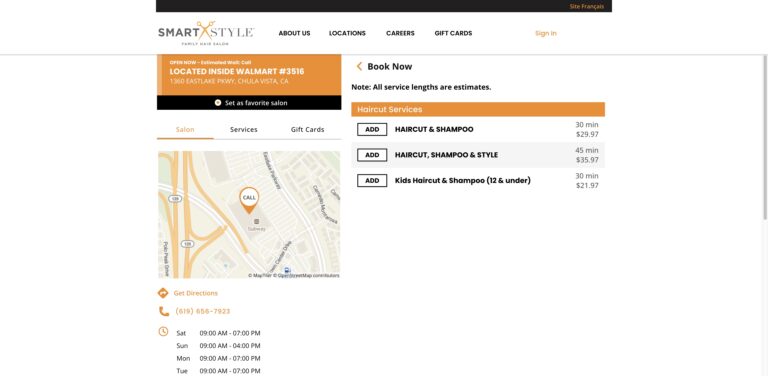Click the Sign in link
768x376 pixels.
pos(546,33)
